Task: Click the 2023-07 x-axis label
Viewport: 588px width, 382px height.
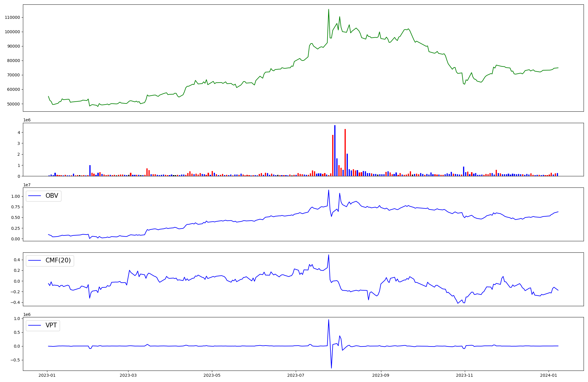Action: coord(295,375)
